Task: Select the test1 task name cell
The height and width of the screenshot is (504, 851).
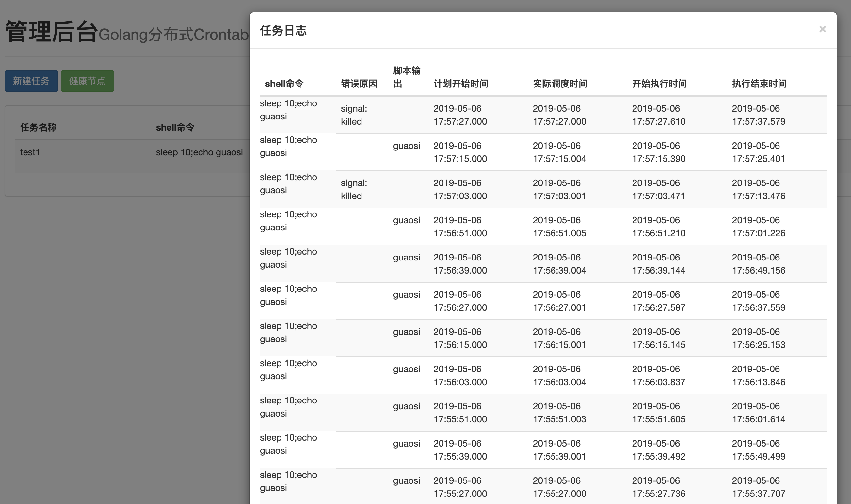Action: pos(30,152)
